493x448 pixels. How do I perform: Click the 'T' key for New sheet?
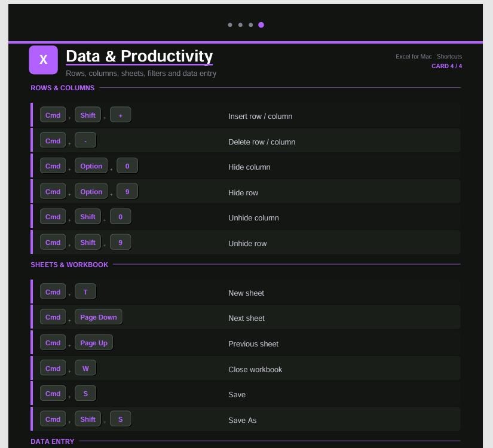pos(85,291)
